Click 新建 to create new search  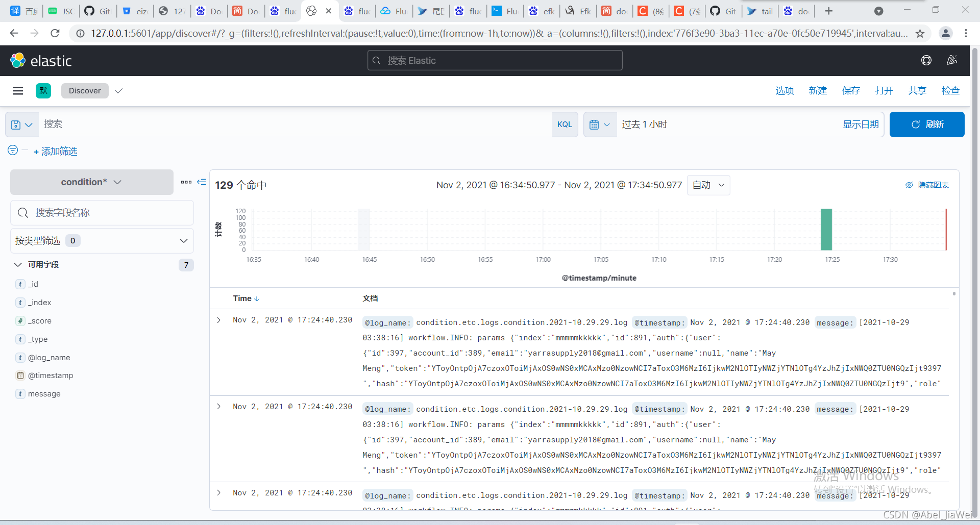coord(818,91)
